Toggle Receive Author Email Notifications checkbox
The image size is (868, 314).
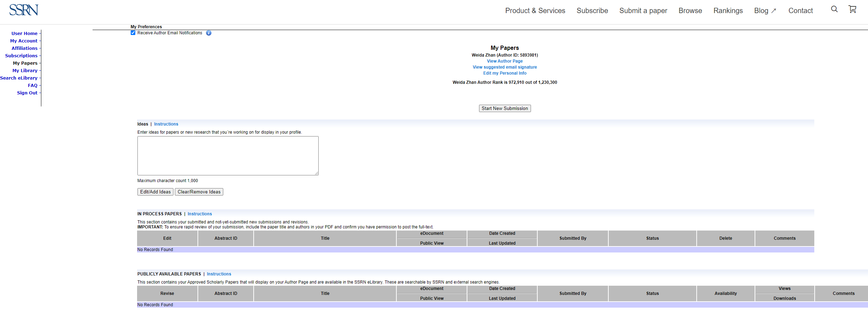[133, 33]
